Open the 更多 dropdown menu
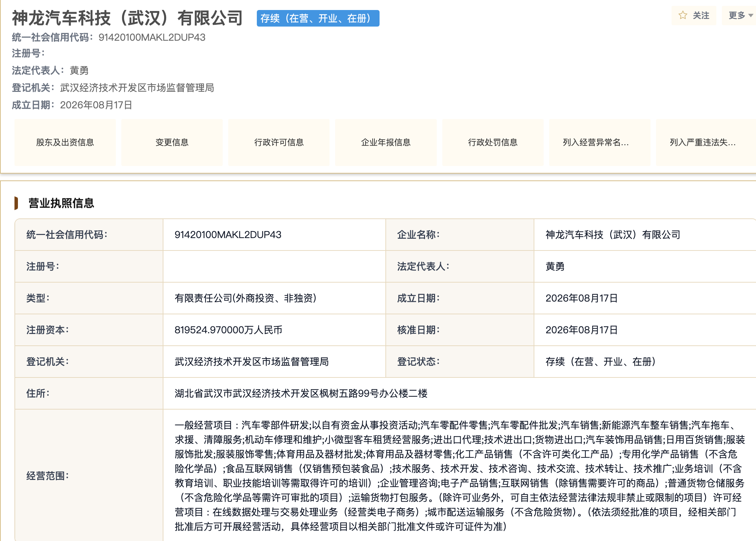The image size is (756, 541). click(739, 16)
